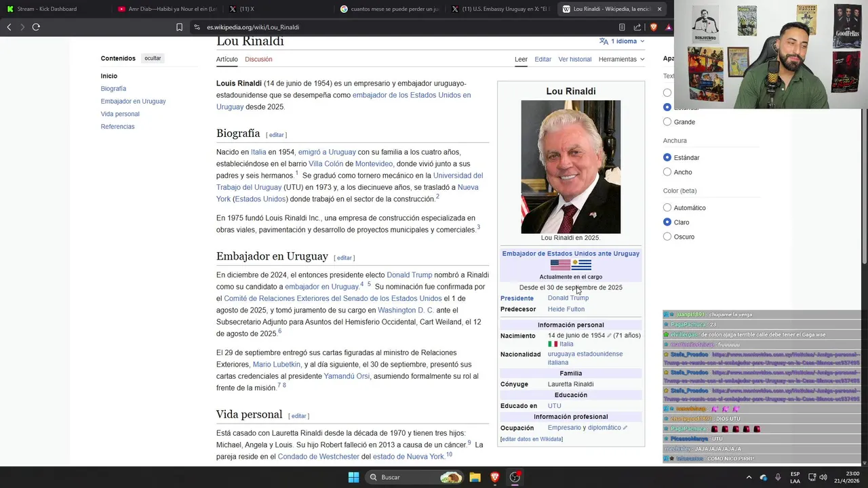This screenshot has height=488, width=868.
Task: Click the microphone tray icon
Action: (778, 477)
